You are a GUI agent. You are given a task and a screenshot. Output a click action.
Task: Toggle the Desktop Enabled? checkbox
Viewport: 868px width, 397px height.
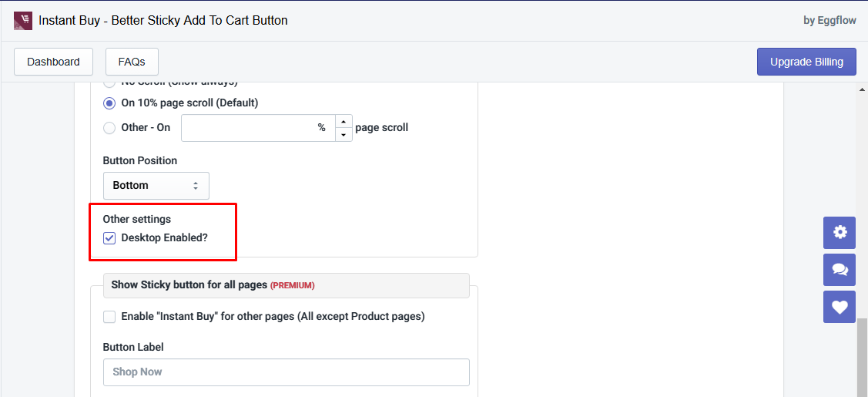(x=109, y=238)
